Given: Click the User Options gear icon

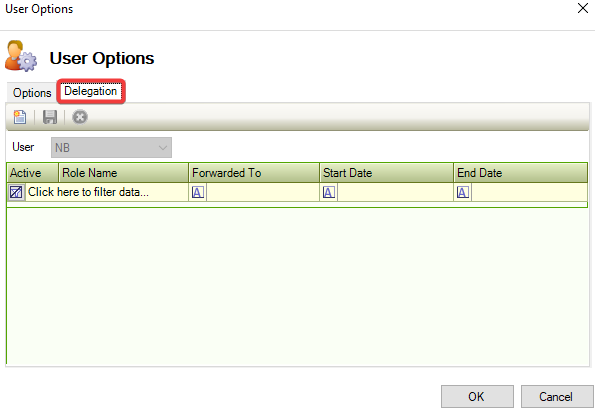Looking at the screenshot, I should [x=21, y=56].
